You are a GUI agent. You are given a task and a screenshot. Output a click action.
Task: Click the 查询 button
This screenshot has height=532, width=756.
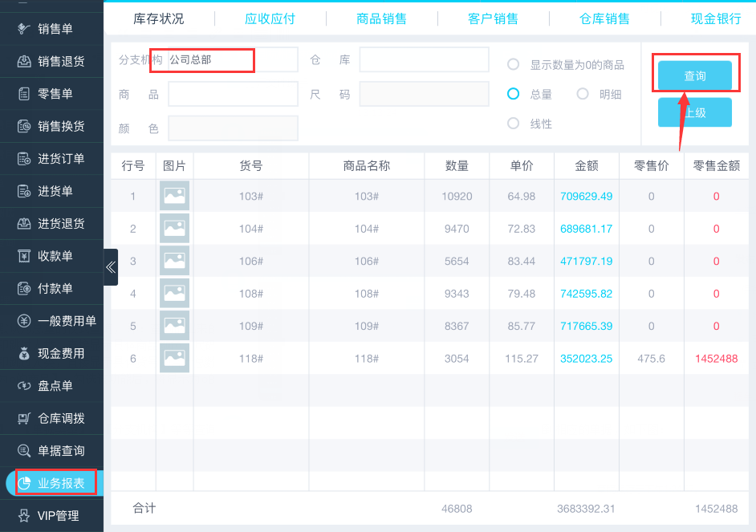694,75
